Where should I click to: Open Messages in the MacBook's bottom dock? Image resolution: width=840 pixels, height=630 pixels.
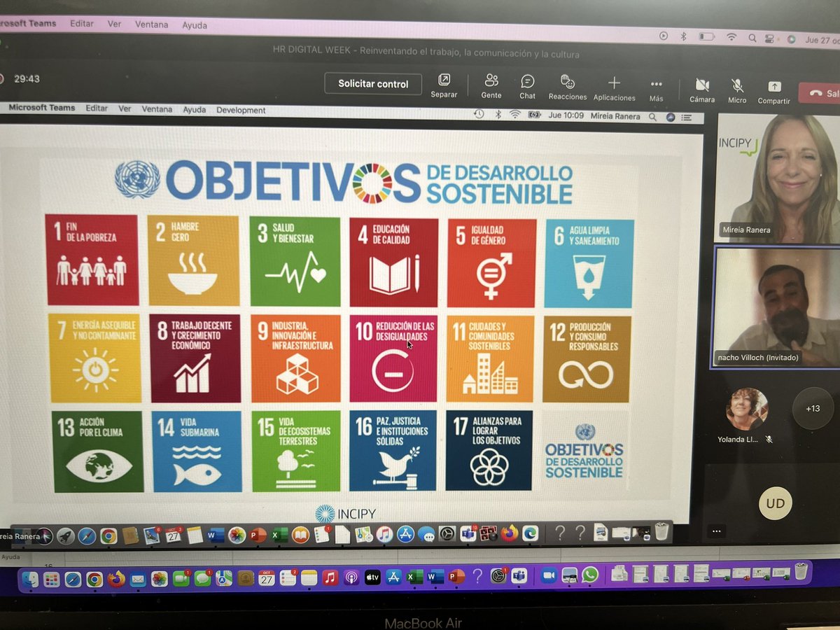[x=203, y=579]
